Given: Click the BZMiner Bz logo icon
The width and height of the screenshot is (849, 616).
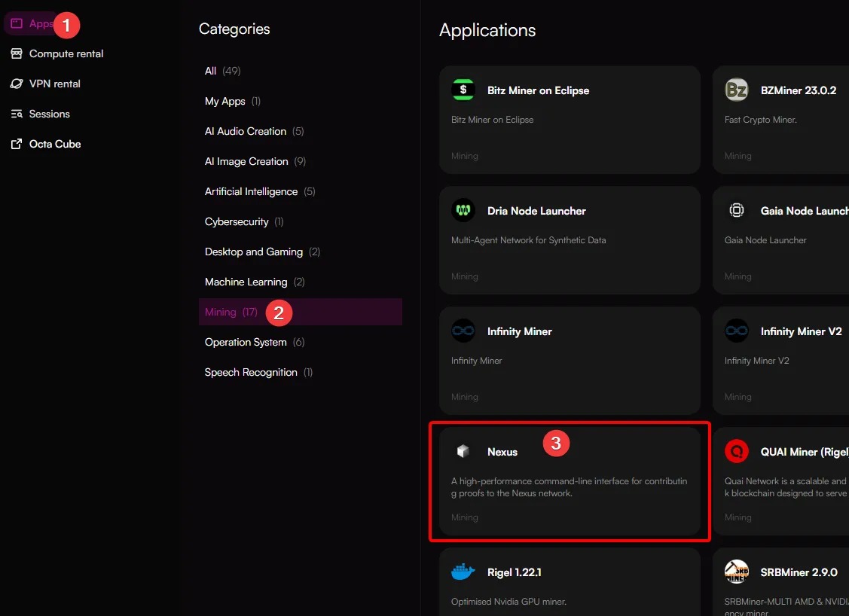Looking at the screenshot, I should click(x=737, y=90).
